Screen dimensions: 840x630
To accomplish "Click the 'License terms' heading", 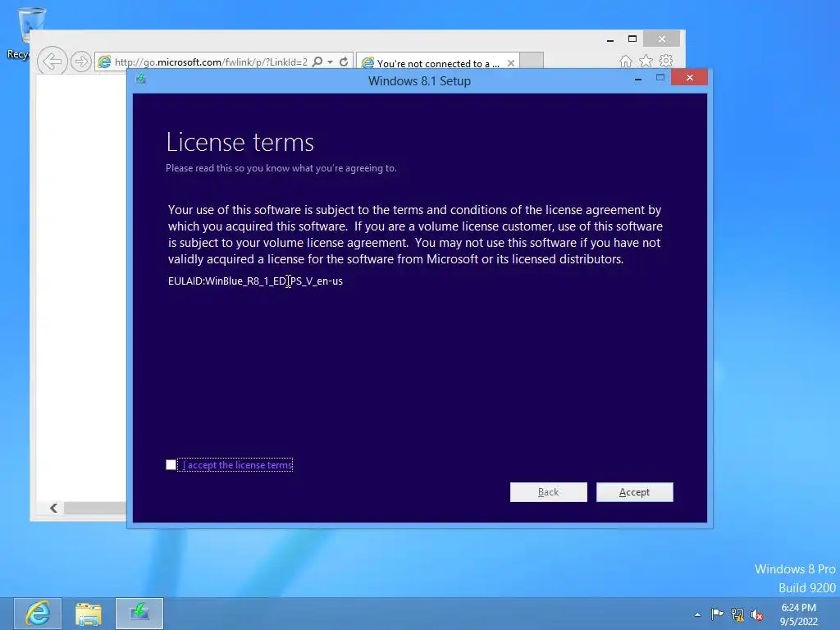I will tap(240, 142).
